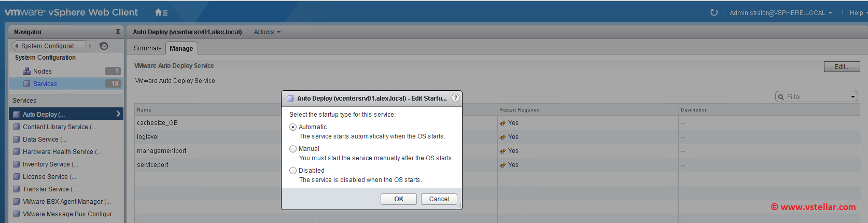Click the Nodes icon in System Configuration
868x223 pixels.
27,71
